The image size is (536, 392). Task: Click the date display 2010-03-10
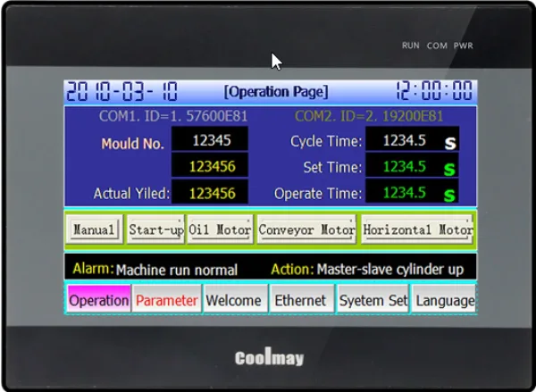click(121, 91)
